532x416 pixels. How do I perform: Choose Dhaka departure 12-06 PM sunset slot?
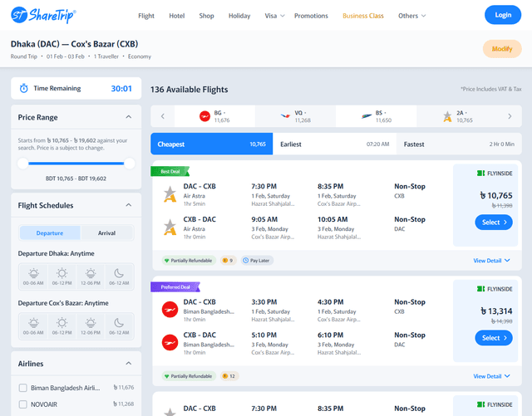(x=91, y=277)
